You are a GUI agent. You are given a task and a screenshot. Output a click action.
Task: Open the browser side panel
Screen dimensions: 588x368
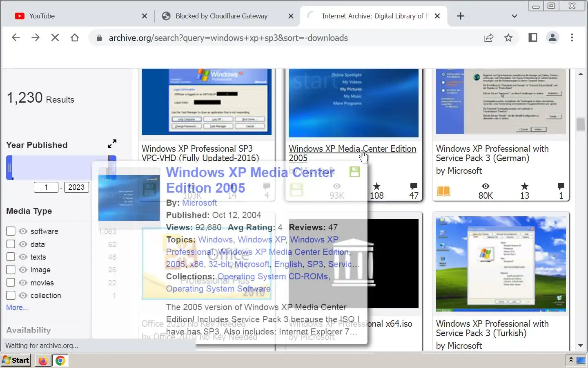533,38
